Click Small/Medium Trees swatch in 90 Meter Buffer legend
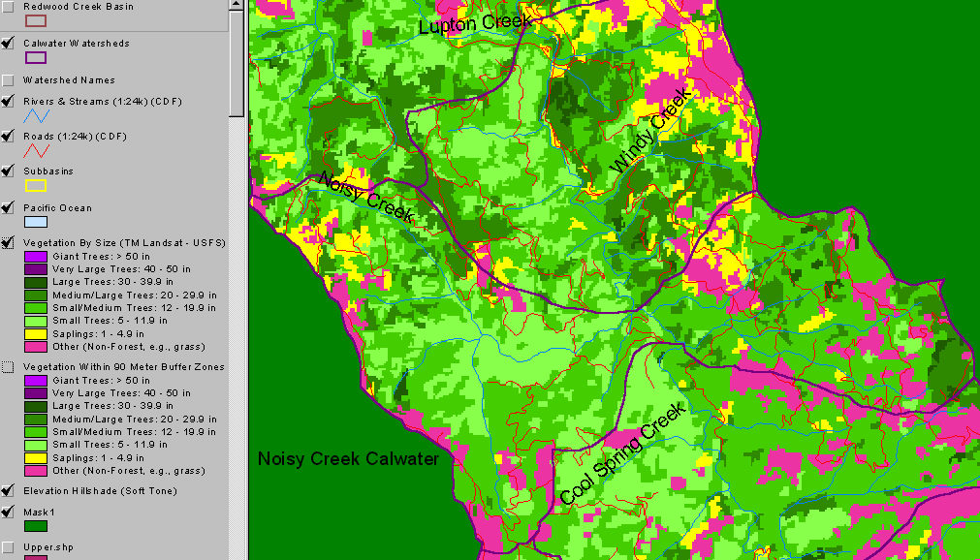 36,432
